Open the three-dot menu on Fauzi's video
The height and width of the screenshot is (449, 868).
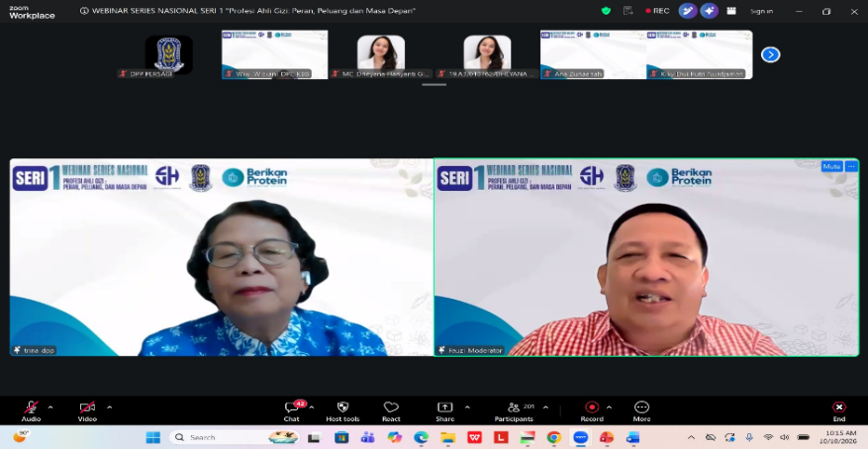click(851, 166)
